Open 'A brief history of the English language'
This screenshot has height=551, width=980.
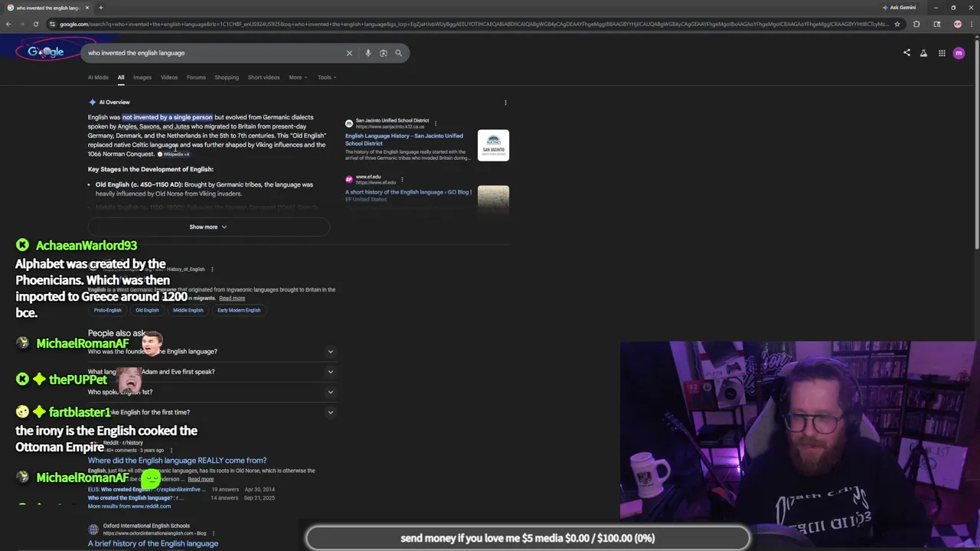[x=153, y=543]
